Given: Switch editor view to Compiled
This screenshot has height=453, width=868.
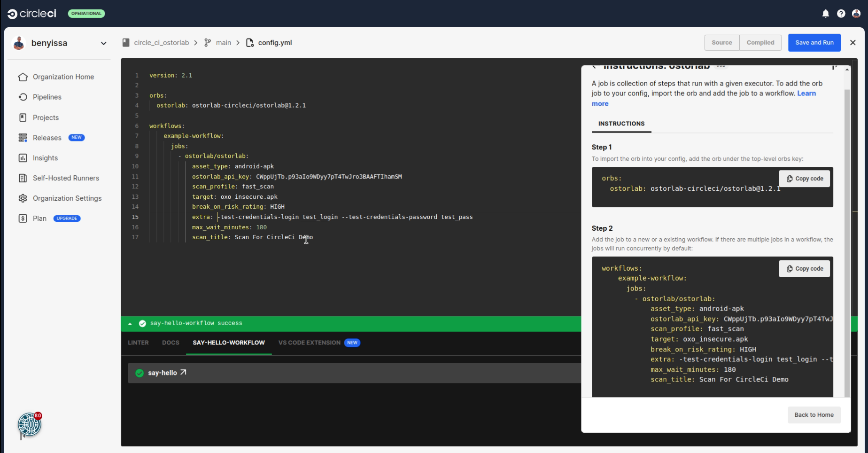Looking at the screenshot, I should point(760,43).
